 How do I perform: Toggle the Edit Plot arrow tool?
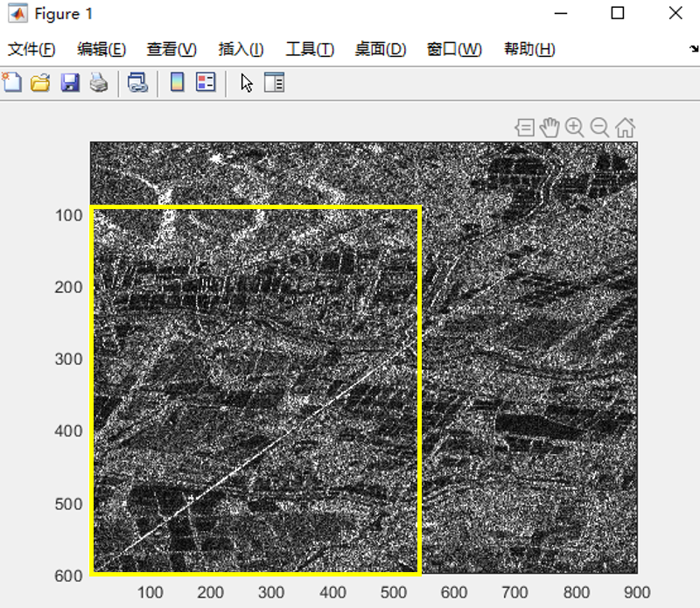[246, 81]
